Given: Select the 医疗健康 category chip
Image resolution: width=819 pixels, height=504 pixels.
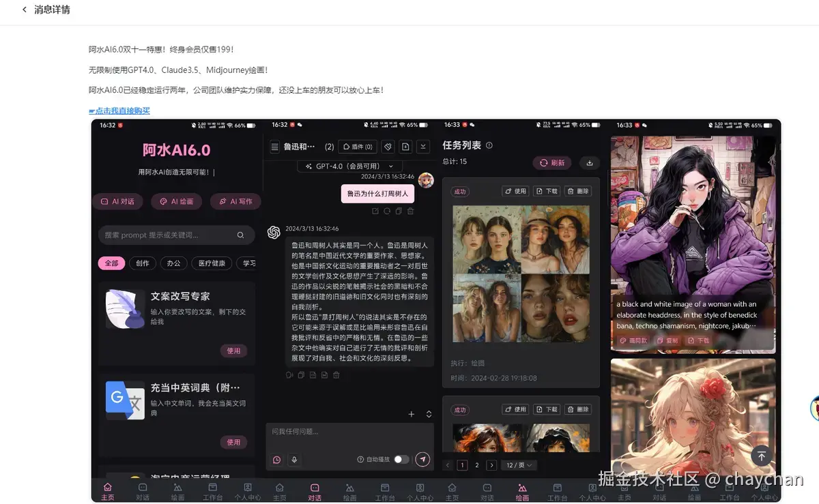Looking at the screenshot, I should tap(211, 263).
